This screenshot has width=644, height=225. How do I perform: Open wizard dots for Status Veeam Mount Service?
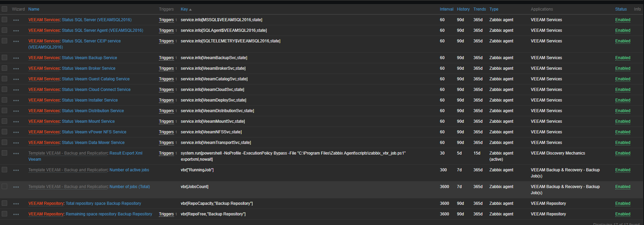(16, 122)
